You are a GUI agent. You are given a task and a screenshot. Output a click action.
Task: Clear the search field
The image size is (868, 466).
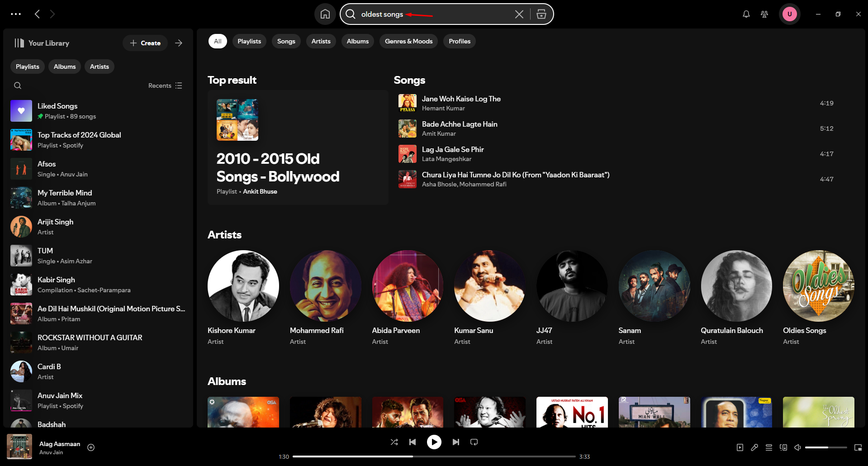pos(519,14)
